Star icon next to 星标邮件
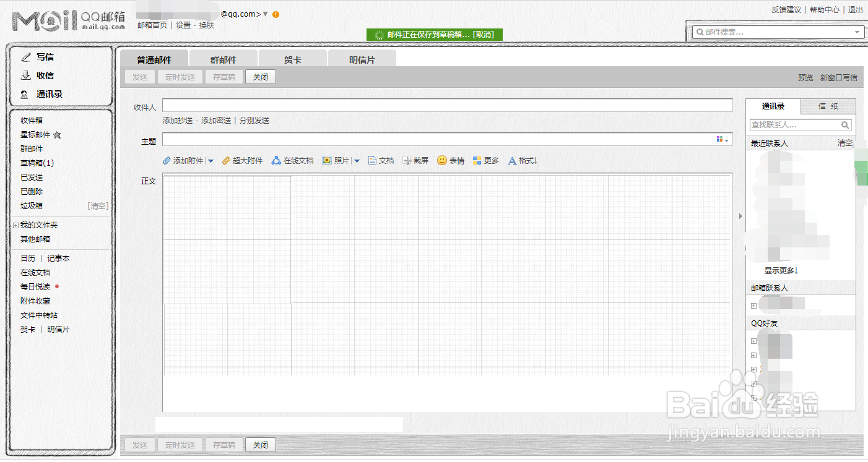 57,135
